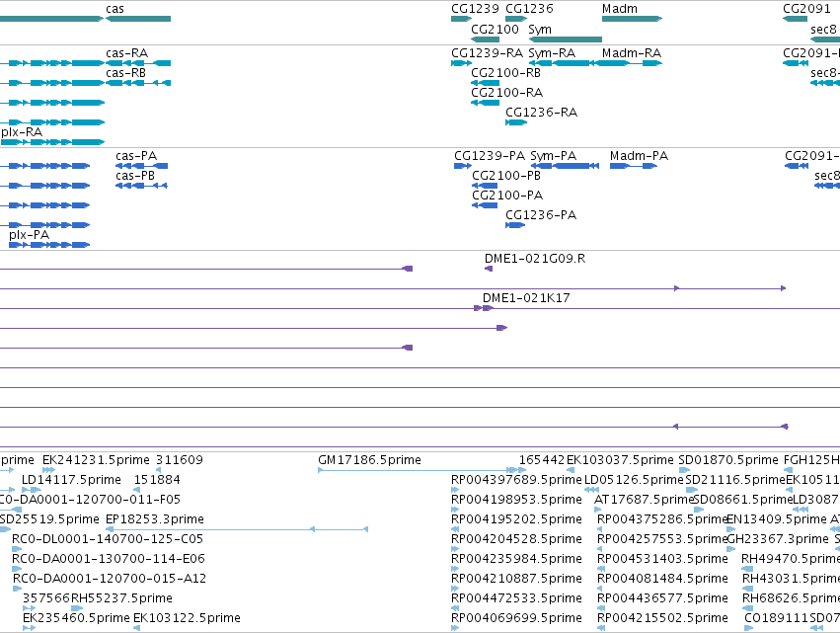This screenshot has width=840, height=633.
Task: Select the RH43031.5prime label
Action: pyautogui.click(x=792, y=579)
